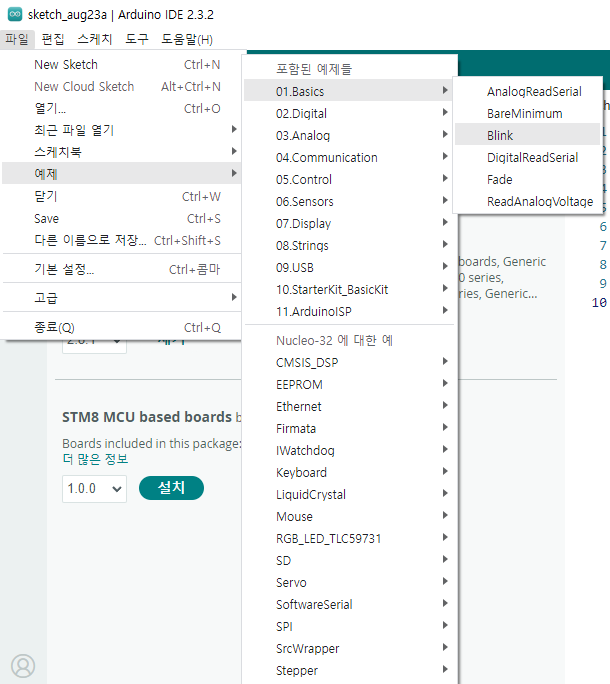Click 설치 to install STM8 boards package
The image size is (610, 684).
(x=171, y=488)
